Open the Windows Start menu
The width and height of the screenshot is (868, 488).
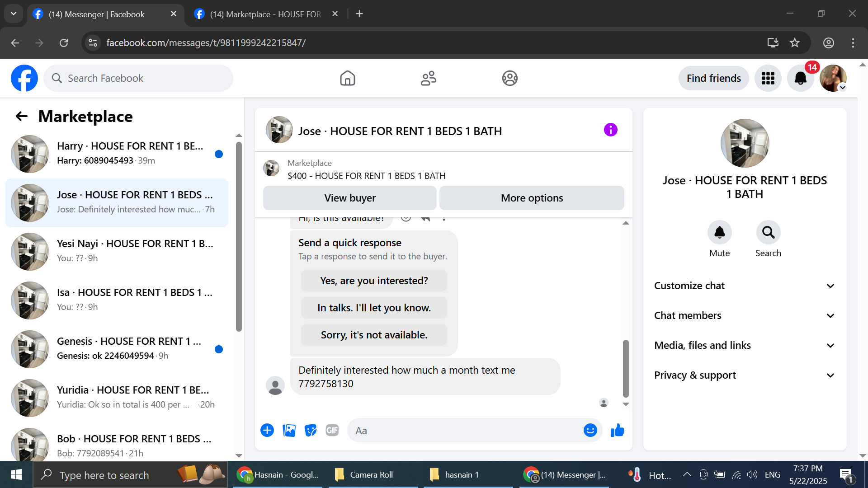(x=16, y=474)
